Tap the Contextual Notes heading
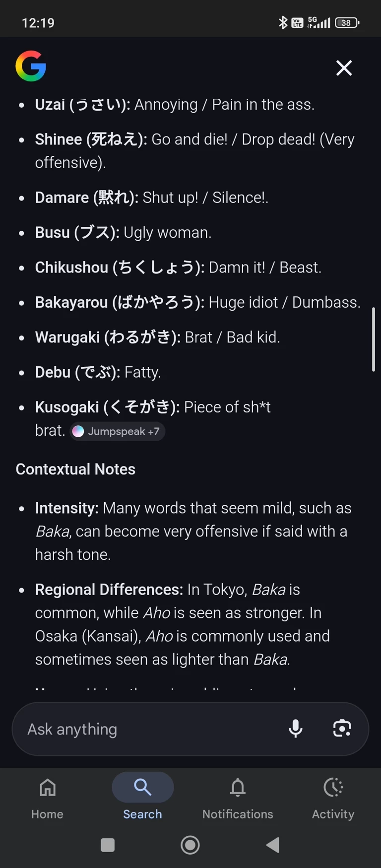This screenshot has width=381, height=868. point(75,469)
